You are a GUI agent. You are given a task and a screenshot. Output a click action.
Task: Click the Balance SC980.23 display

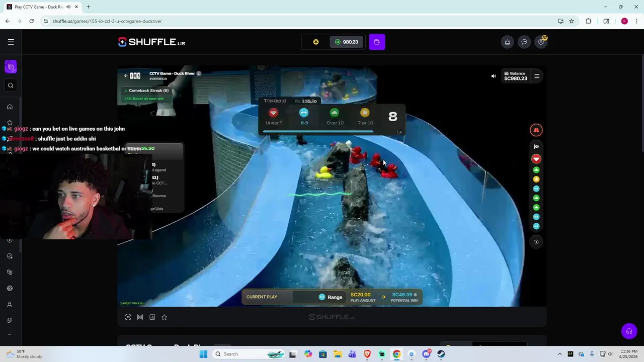515,76
